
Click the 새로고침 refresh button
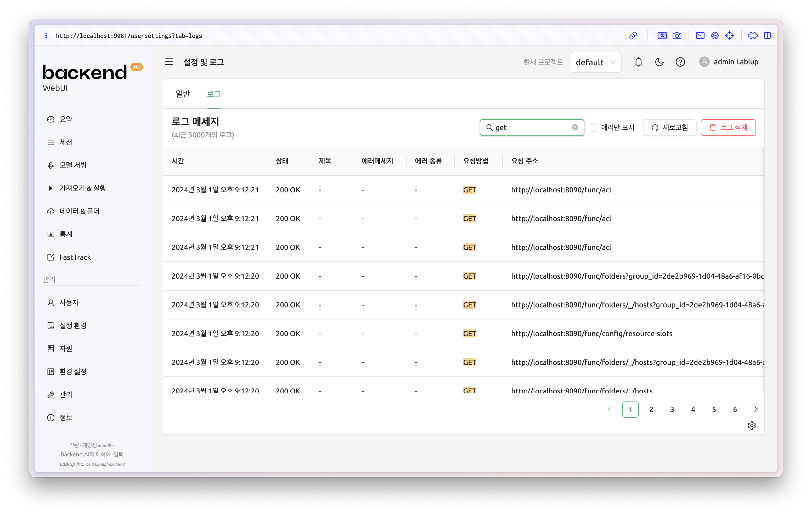pos(669,127)
